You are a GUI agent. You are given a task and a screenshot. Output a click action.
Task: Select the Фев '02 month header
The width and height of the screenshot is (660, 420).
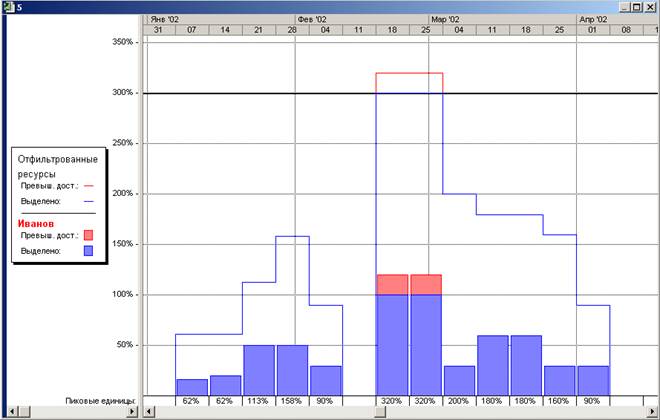click(x=362, y=19)
